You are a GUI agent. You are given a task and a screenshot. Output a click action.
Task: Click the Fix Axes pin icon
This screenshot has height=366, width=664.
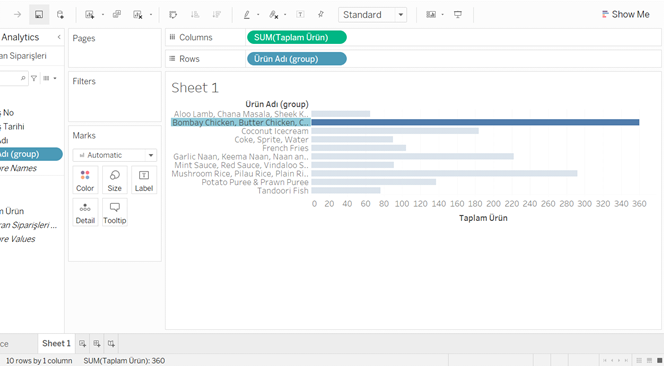pyautogui.click(x=321, y=14)
